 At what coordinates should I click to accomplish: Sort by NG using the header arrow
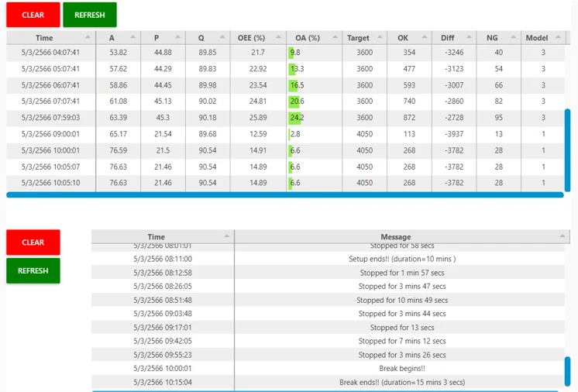point(512,37)
